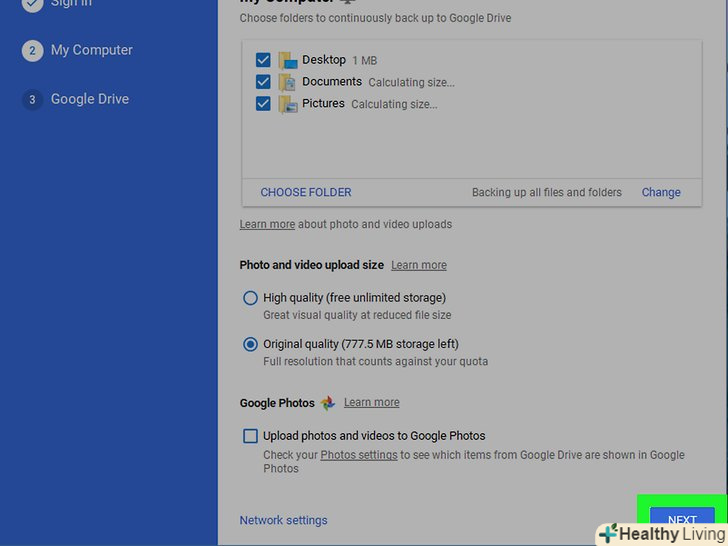Click the Pictures folder name
This screenshot has height=546, width=728.
click(323, 104)
